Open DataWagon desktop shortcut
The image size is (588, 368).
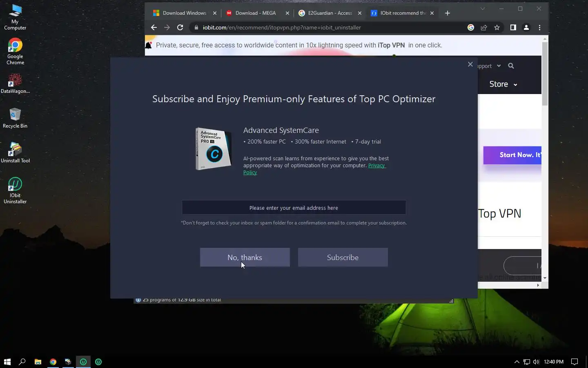pos(15,83)
